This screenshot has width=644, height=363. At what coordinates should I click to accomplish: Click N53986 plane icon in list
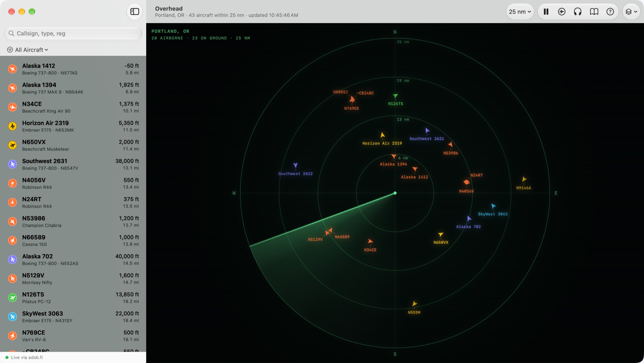click(12, 221)
